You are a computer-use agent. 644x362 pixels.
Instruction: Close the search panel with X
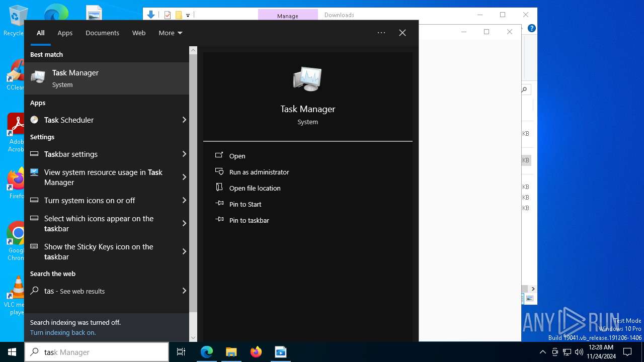[403, 33]
